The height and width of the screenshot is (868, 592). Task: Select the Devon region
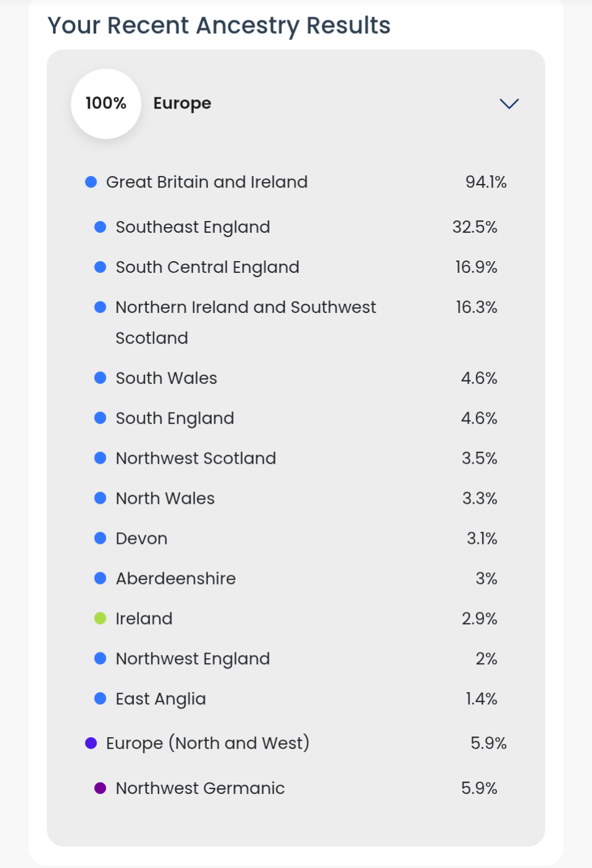point(141,539)
